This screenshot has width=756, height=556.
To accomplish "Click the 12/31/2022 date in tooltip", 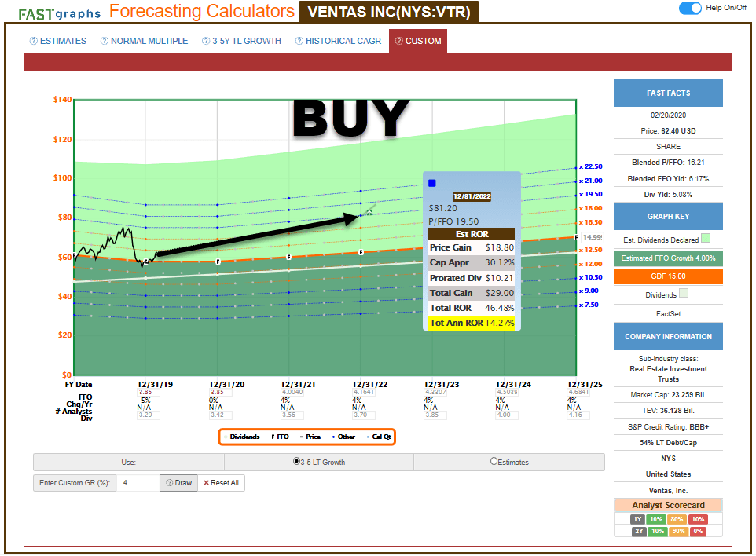I will pos(472,196).
